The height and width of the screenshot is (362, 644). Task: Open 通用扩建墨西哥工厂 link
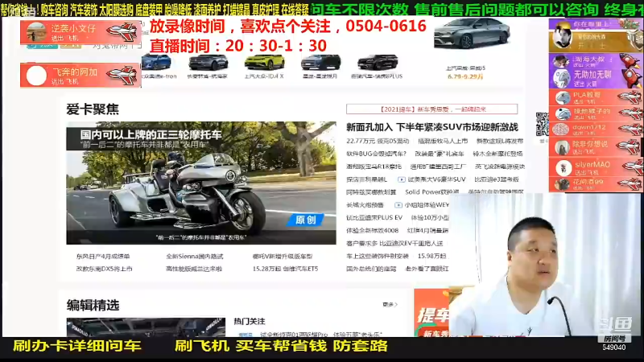[438, 167]
